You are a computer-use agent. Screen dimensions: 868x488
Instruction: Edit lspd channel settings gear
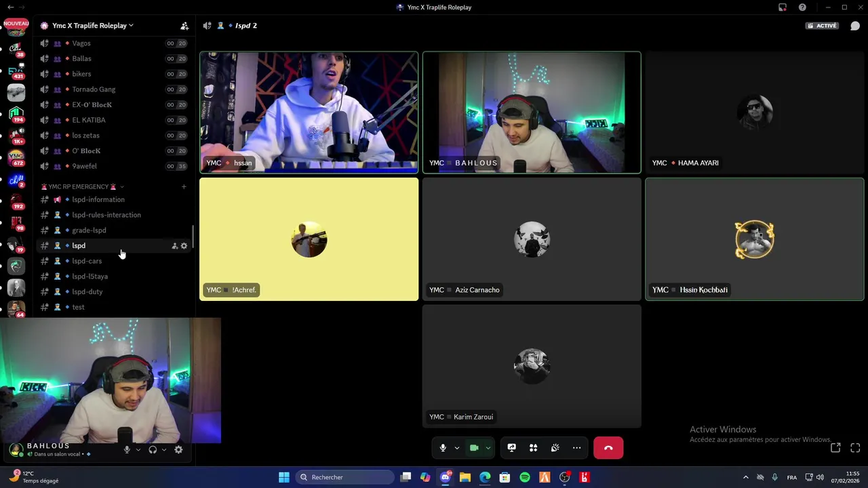click(x=184, y=246)
